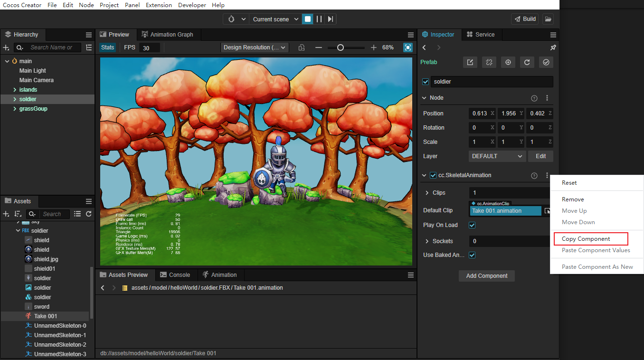
Task: Toggle the fit-to-screen preview icon
Action: [407, 47]
